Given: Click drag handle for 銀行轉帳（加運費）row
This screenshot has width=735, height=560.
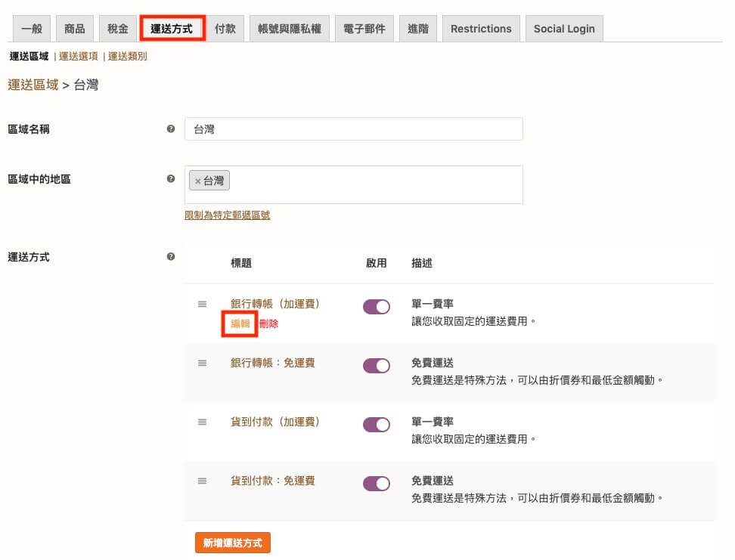Looking at the screenshot, I should pos(202,305).
